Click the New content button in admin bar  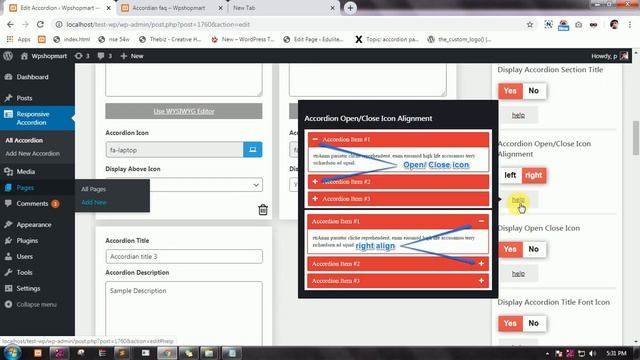[x=132, y=56]
